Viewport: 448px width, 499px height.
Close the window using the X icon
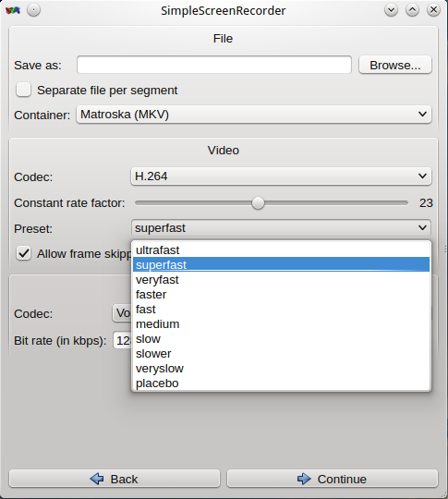click(433, 10)
